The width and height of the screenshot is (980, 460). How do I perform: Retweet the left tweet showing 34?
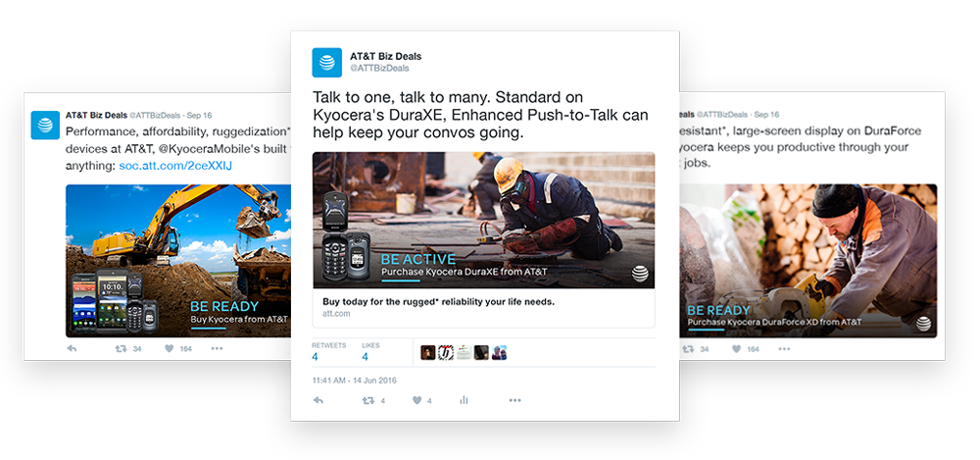[122, 348]
